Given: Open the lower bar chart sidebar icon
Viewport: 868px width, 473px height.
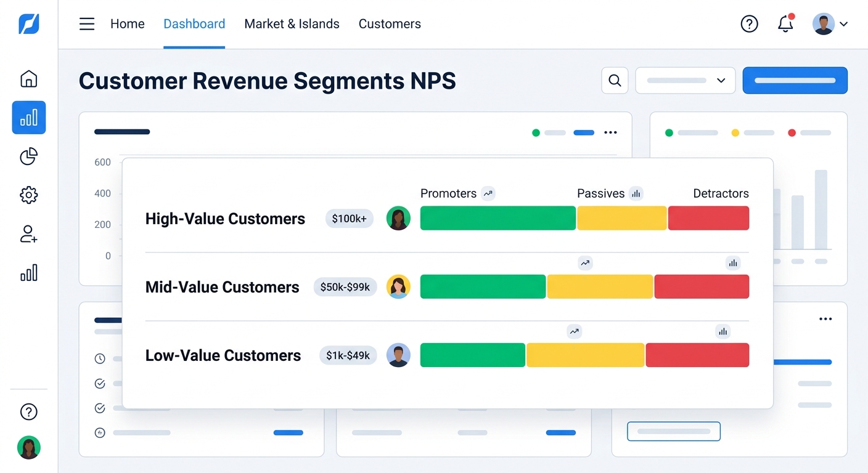Looking at the screenshot, I should [29, 273].
